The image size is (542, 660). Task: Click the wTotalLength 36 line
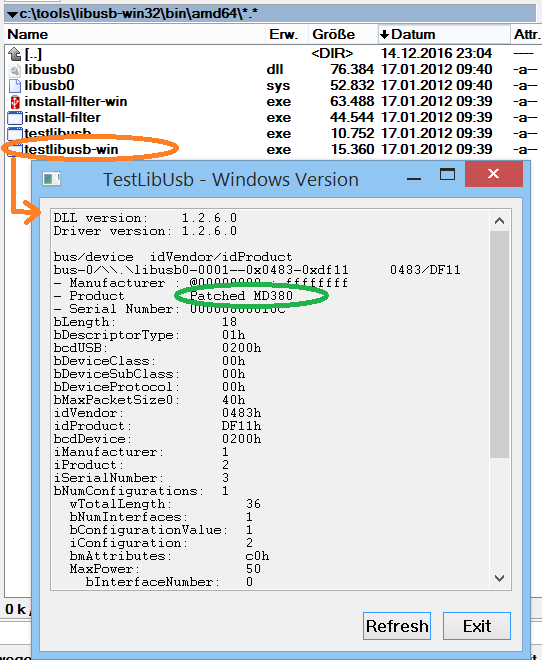coord(165,504)
